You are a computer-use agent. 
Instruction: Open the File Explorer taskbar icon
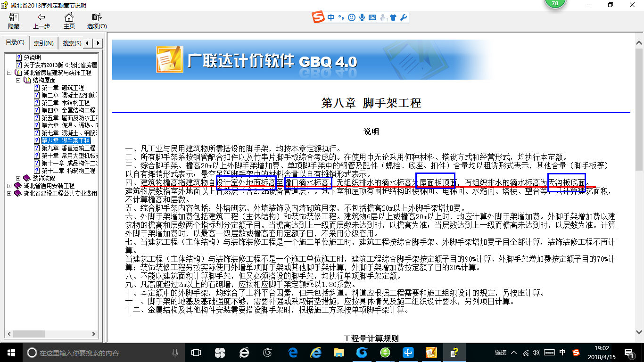(339, 353)
